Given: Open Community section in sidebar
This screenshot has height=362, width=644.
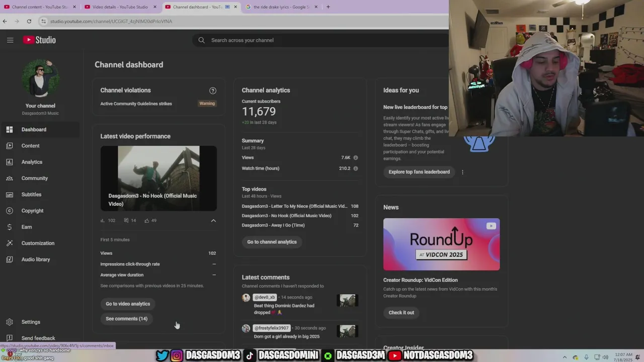Looking at the screenshot, I should pos(40,178).
